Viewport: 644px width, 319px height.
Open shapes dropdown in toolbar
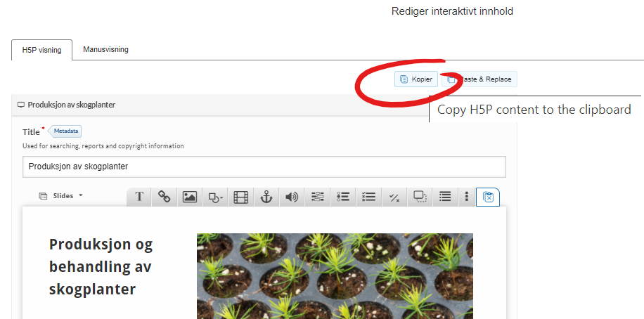pos(216,197)
